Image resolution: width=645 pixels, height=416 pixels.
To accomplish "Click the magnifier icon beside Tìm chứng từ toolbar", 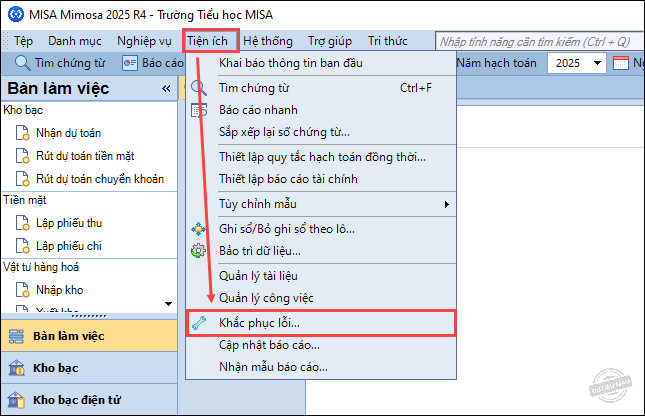I will (x=22, y=63).
